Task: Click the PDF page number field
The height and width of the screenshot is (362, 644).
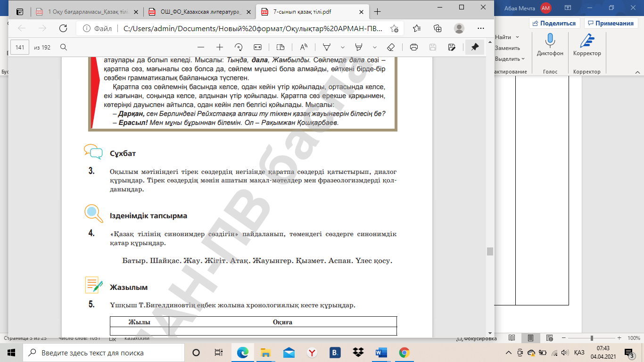Action: (x=20, y=47)
